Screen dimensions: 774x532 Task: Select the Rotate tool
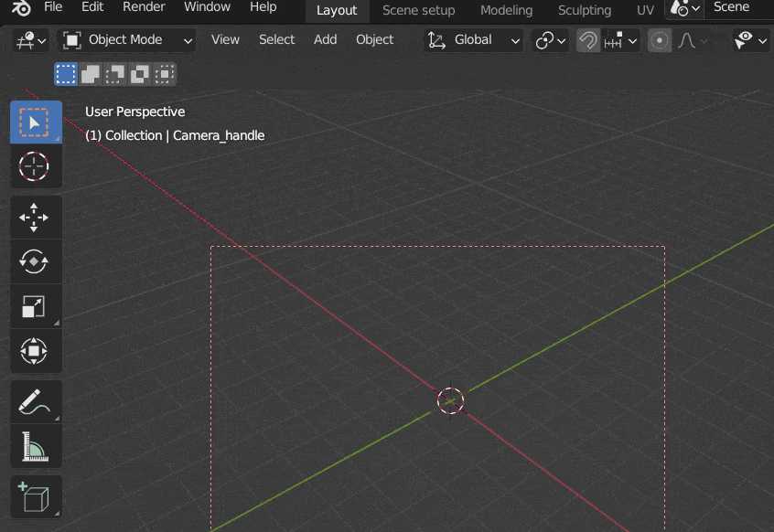(x=36, y=261)
